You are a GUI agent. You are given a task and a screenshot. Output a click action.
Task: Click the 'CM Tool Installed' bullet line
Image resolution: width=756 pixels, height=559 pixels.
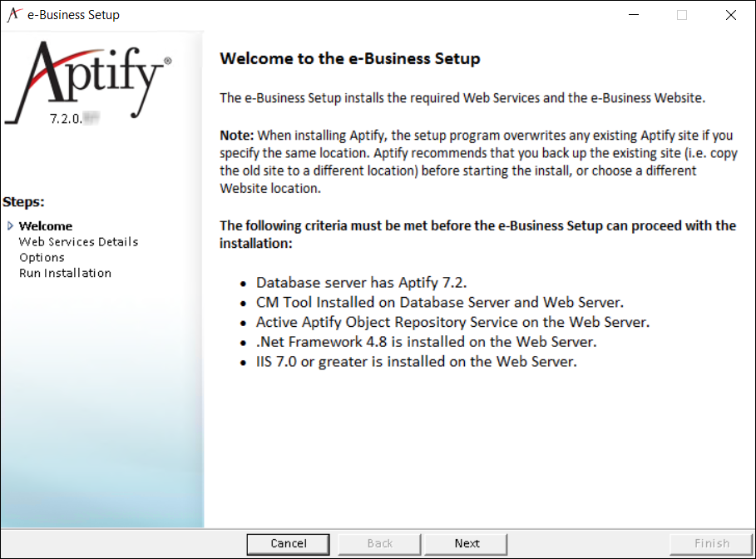tap(440, 302)
